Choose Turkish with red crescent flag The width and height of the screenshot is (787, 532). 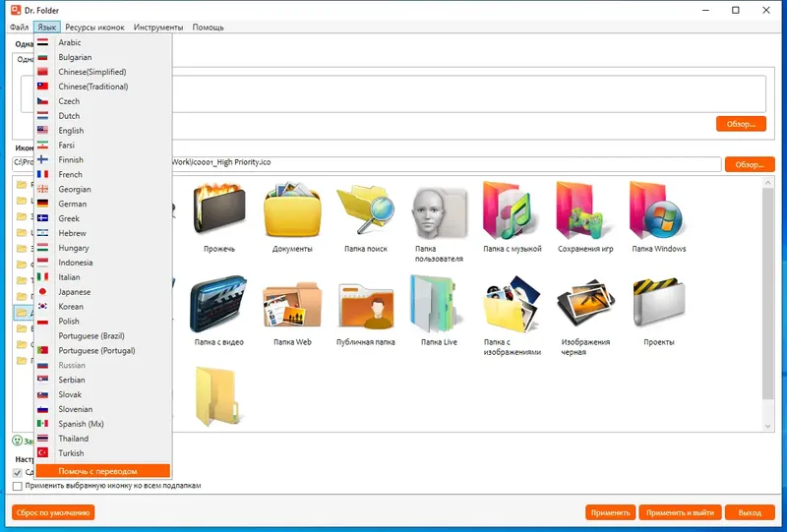click(103, 452)
